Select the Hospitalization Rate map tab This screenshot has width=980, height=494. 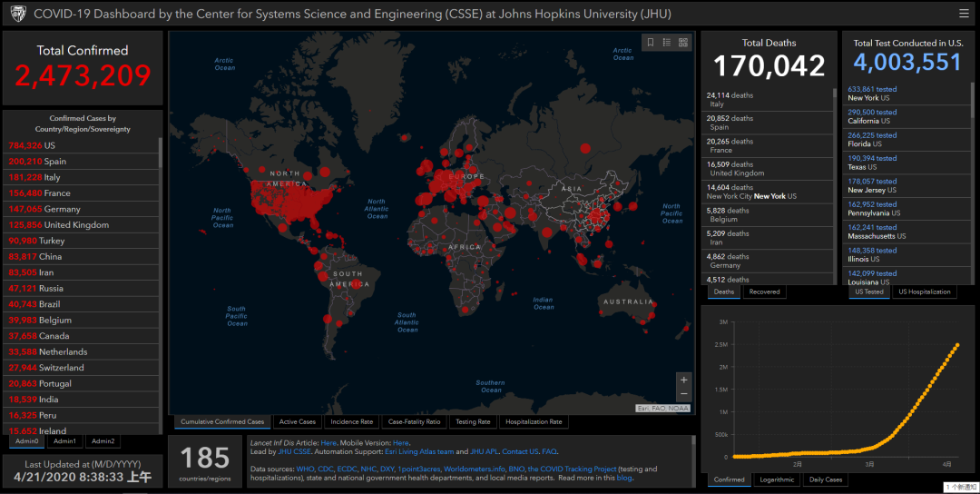pos(534,422)
